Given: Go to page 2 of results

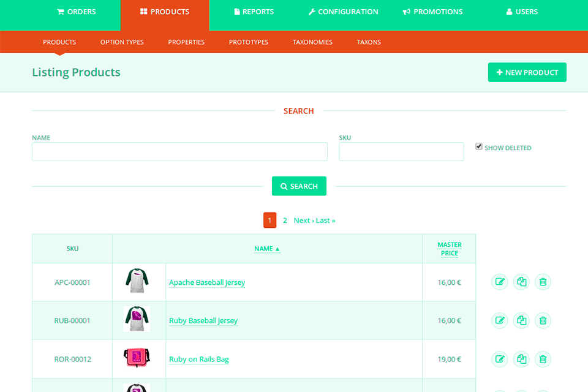Looking at the screenshot, I should pos(285,221).
